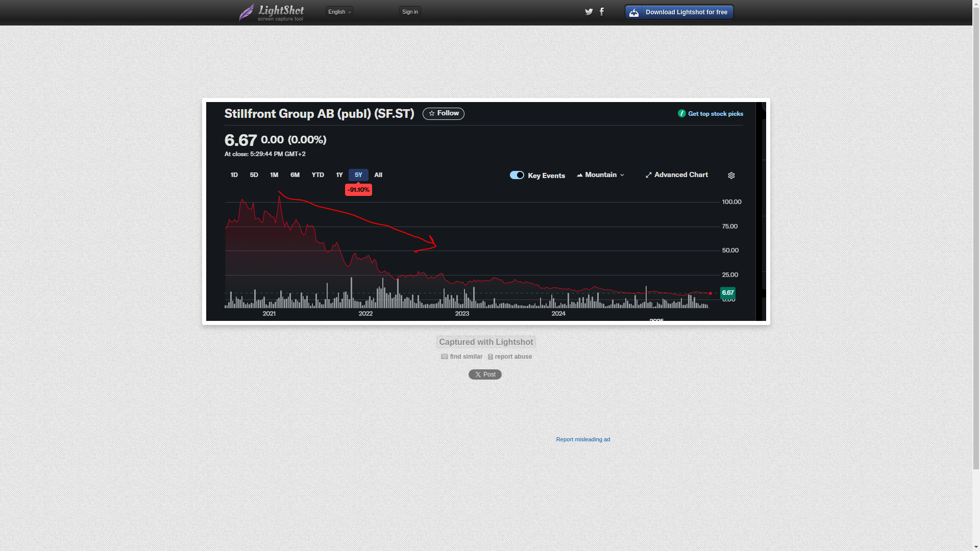
Task: Open the Facebook icon link
Action: [602, 12]
